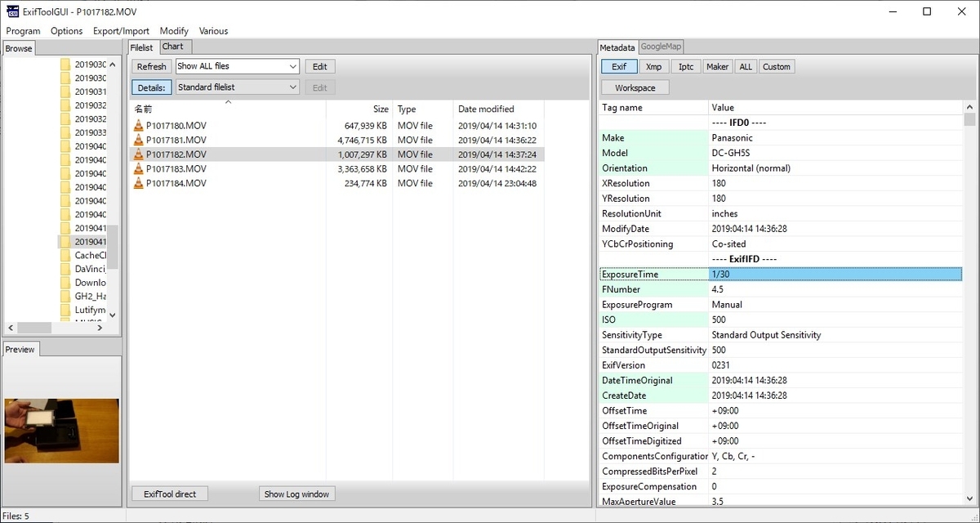Click the Edit button next to Show ALL files
Viewport: 980px width, 523px height.
[320, 67]
